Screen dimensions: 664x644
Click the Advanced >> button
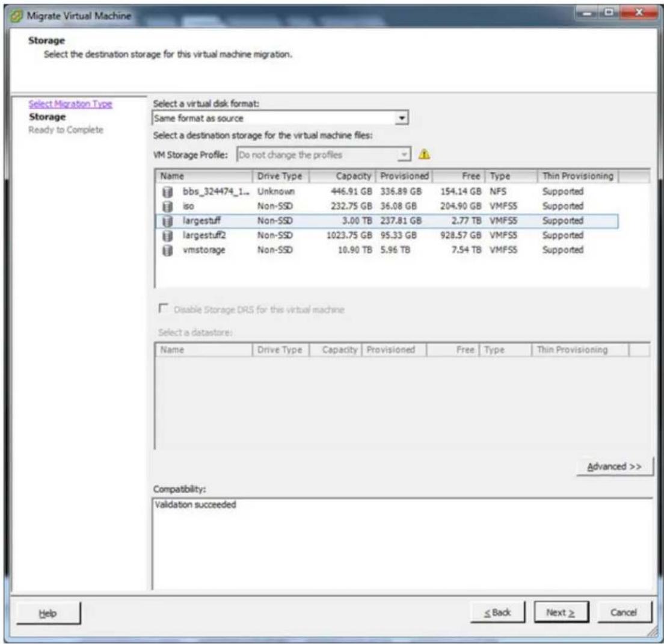[x=614, y=466]
